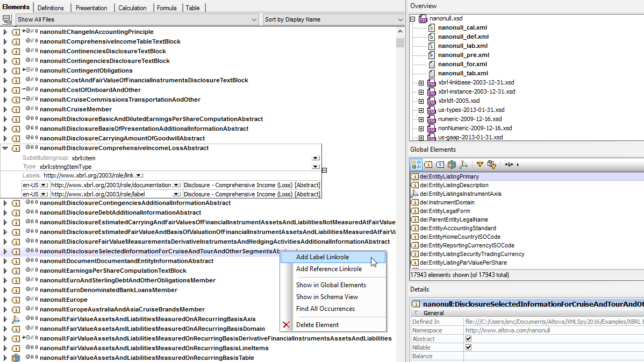This screenshot has height=362, width=644.
Task: Click the nanonull_lab.xml label file icon
Action: point(431,46)
